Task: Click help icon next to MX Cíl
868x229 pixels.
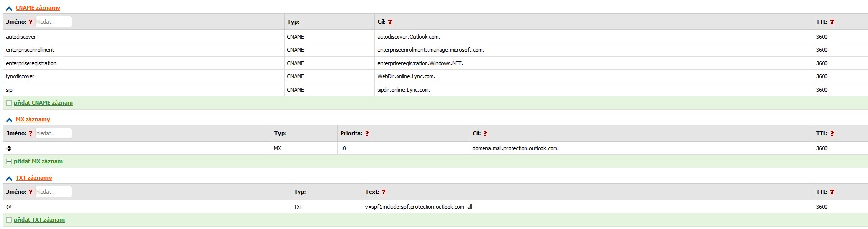Action: tap(485, 134)
